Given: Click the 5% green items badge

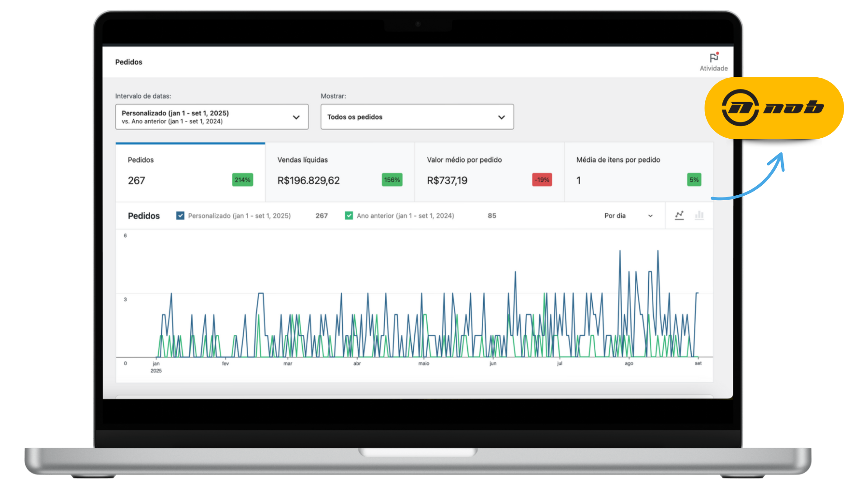Looking at the screenshot, I should coord(694,180).
